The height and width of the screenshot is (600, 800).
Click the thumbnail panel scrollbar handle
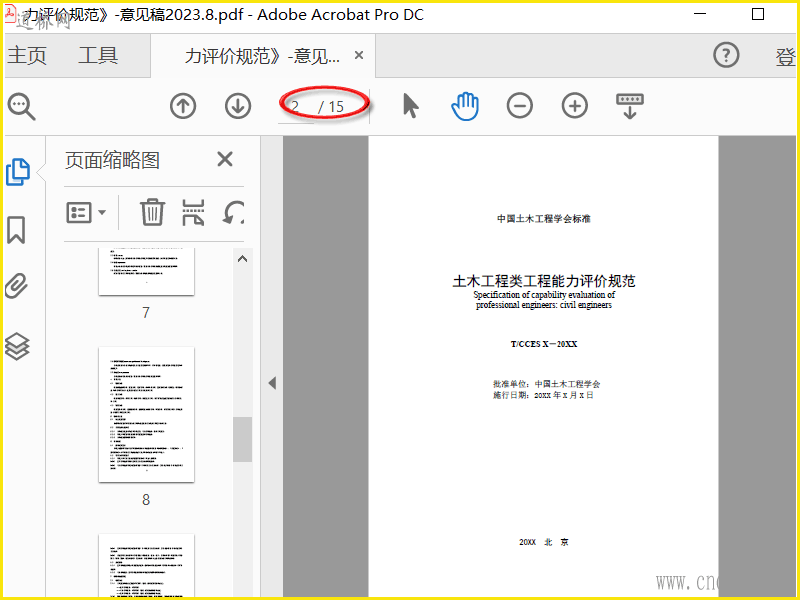coord(242,439)
